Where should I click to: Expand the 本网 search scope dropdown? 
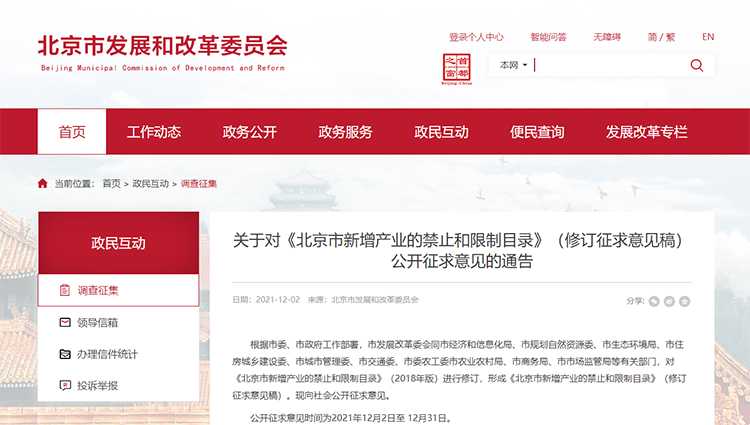(x=512, y=65)
